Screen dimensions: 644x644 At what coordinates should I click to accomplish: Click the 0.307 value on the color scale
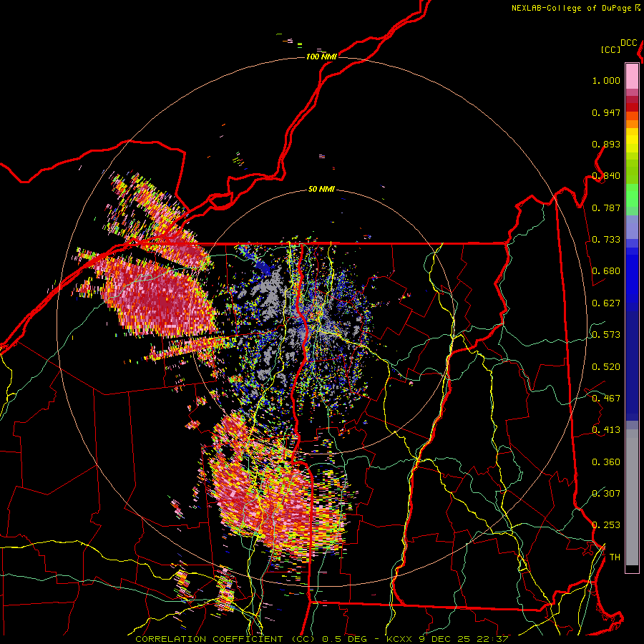[606, 494]
